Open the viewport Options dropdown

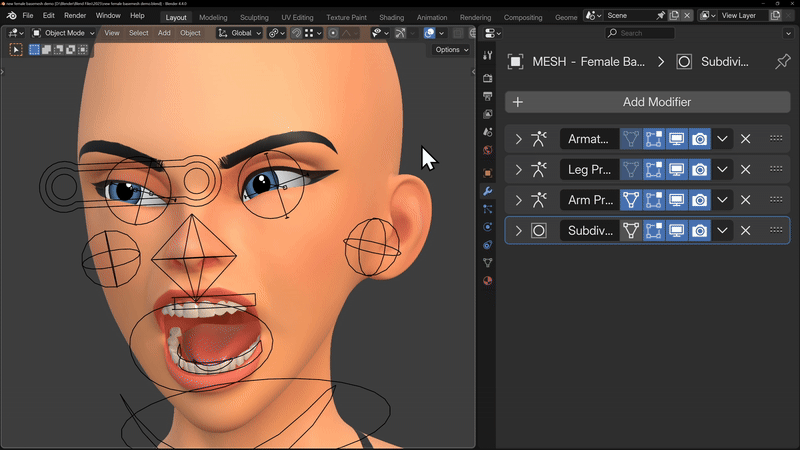tap(452, 49)
